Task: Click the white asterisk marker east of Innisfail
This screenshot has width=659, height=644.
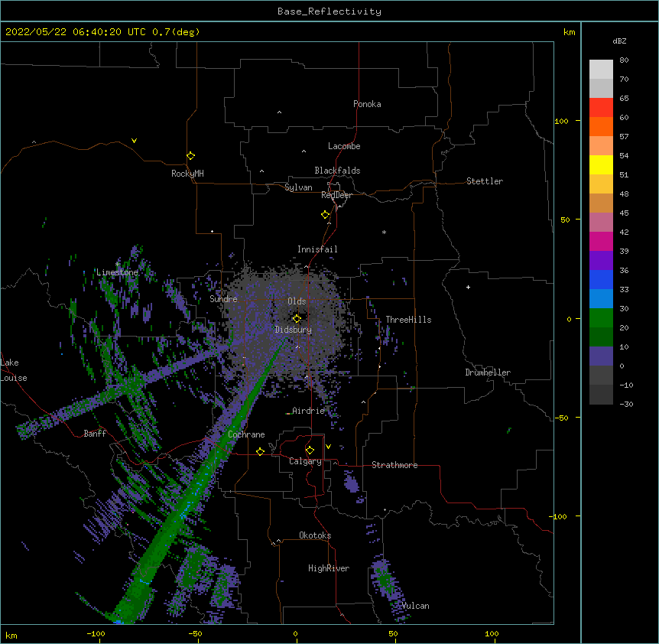Action: 384,232
